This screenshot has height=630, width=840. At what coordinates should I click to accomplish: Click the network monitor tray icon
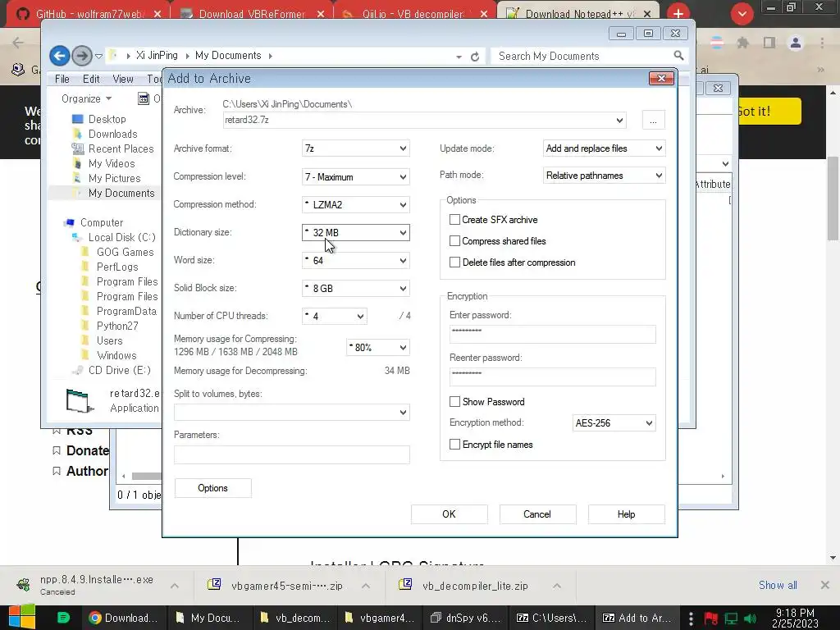[731, 619]
